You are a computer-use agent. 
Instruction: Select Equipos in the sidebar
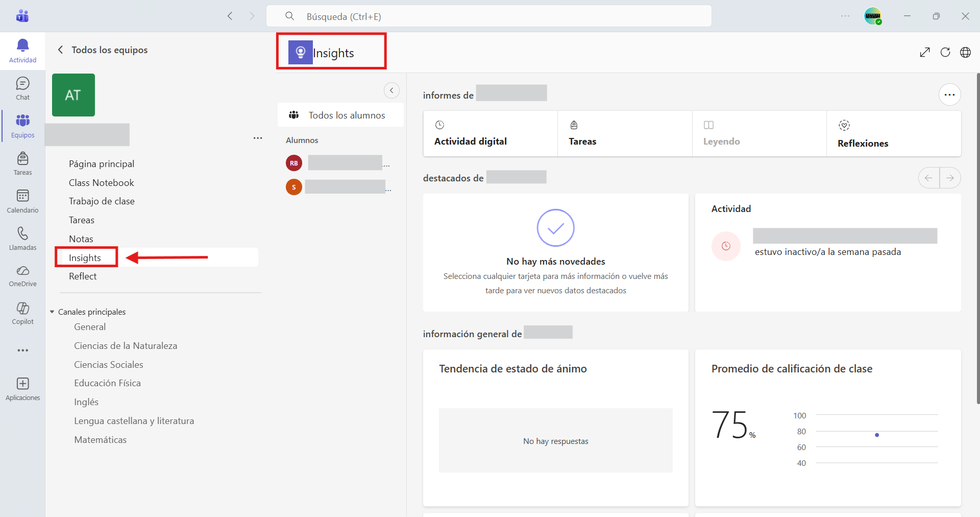click(22, 126)
